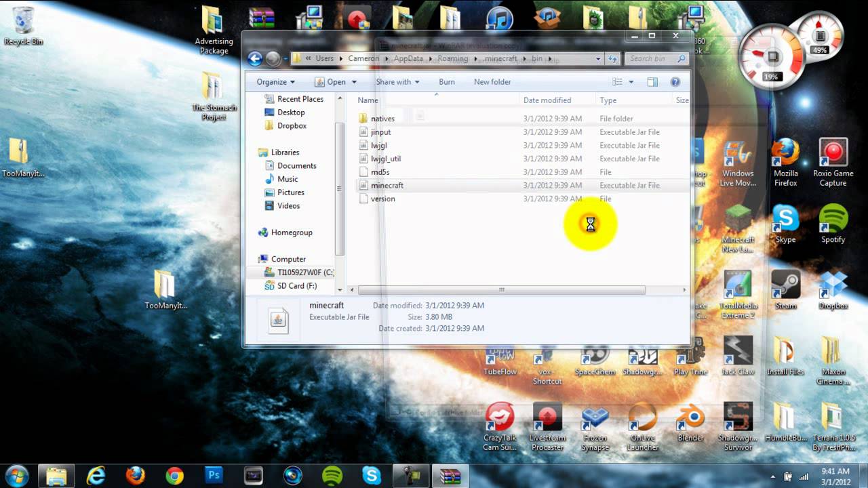Image resolution: width=868 pixels, height=488 pixels.
Task: Open the Organize dropdown menu
Action: tap(275, 82)
